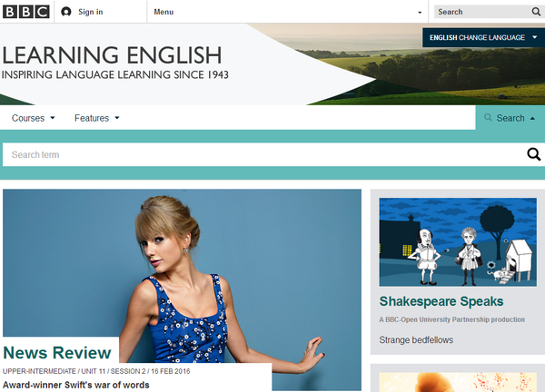The width and height of the screenshot is (545, 392).
Task: Focus the top BBC Search field
Action: point(482,12)
